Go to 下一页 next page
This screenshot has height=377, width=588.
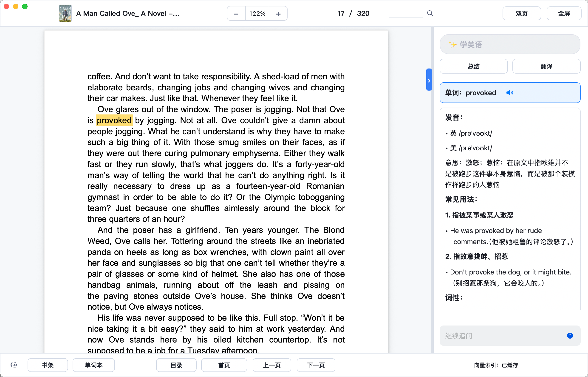click(x=316, y=365)
